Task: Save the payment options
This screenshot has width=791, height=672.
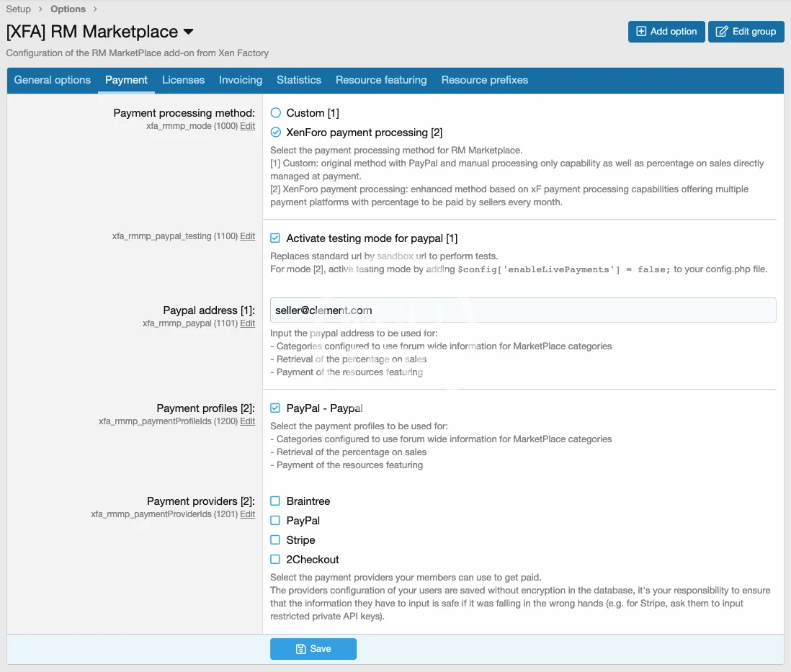Action: coord(313,649)
